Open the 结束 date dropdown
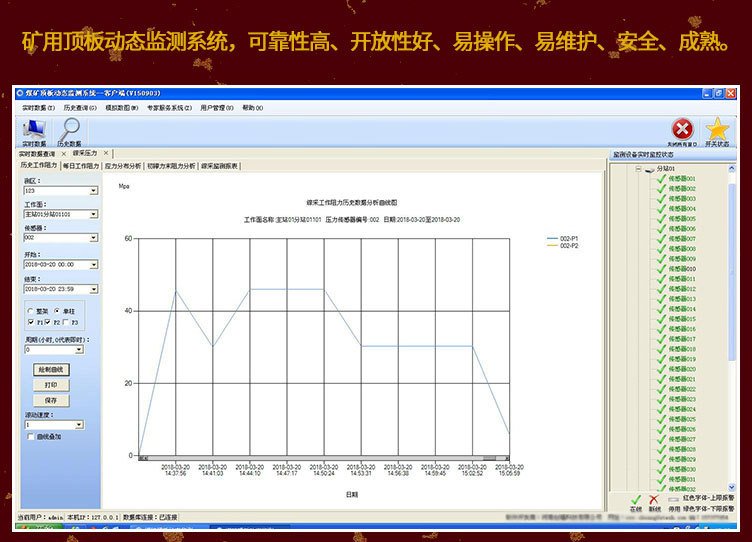The image size is (752, 542). 94,289
